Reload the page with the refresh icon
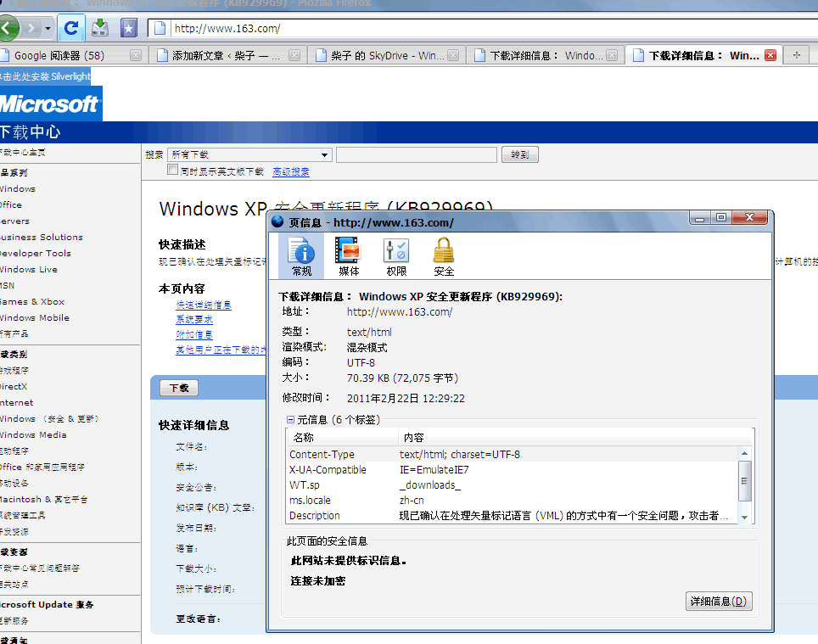This screenshot has width=818, height=644. click(71, 28)
